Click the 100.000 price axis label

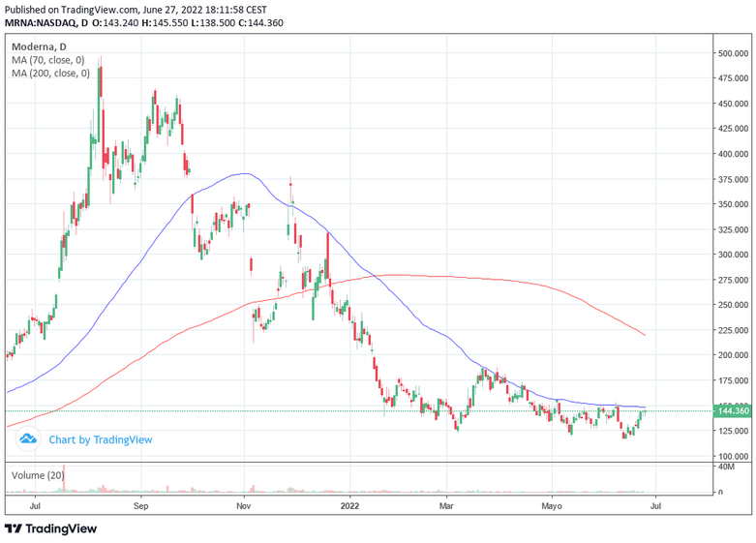[x=734, y=456]
